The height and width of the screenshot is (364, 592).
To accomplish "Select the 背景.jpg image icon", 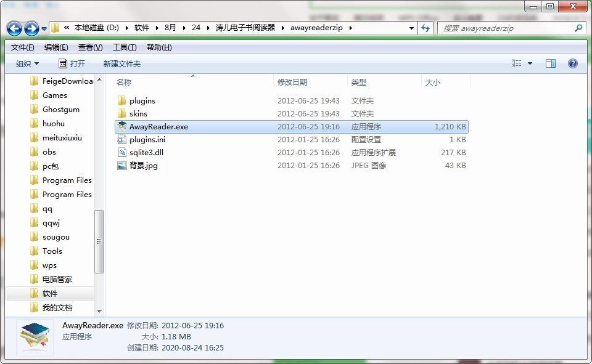I will pyautogui.click(x=121, y=165).
